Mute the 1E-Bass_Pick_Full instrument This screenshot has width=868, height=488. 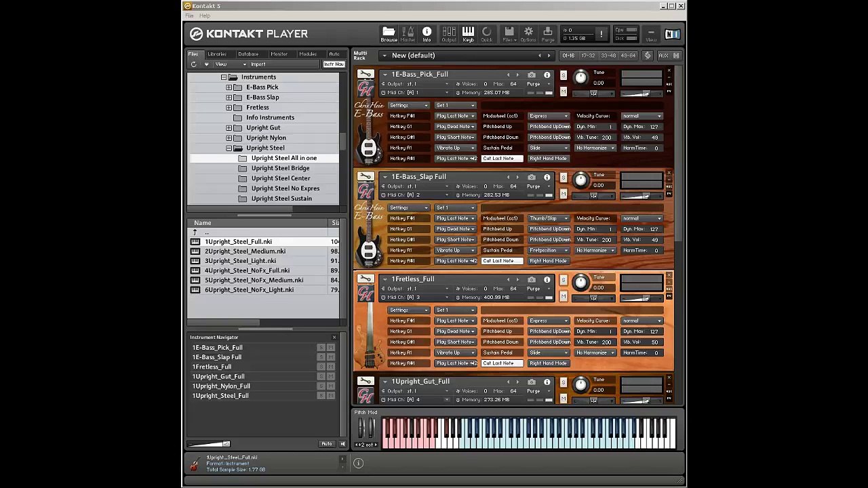pos(563,91)
